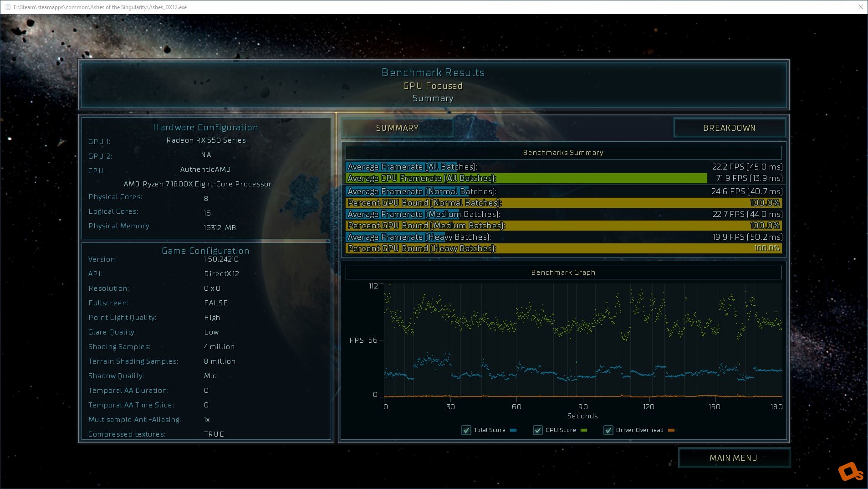The width and height of the screenshot is (868, 489).
Task: Click the 16312 MB physical memory value
Action: [x=220, y=228]
